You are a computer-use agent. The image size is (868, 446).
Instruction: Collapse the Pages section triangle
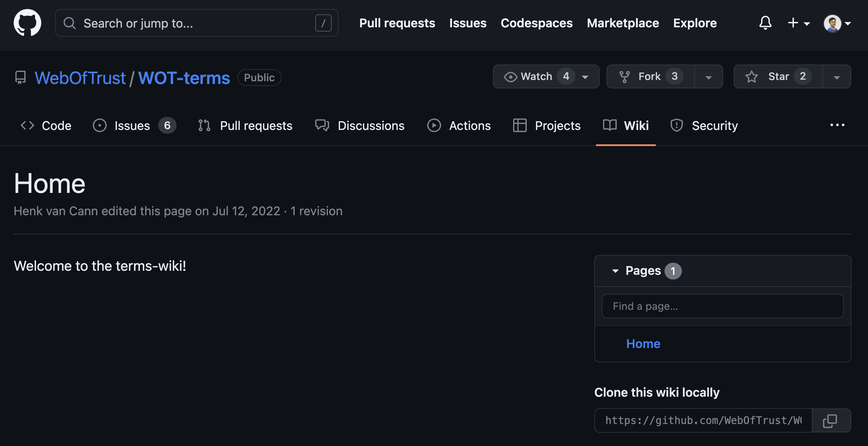click(615, 271)
